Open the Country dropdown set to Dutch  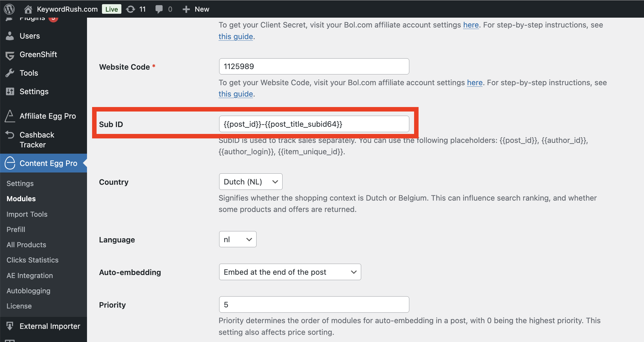pyautogui.click(x=251, y=181)
